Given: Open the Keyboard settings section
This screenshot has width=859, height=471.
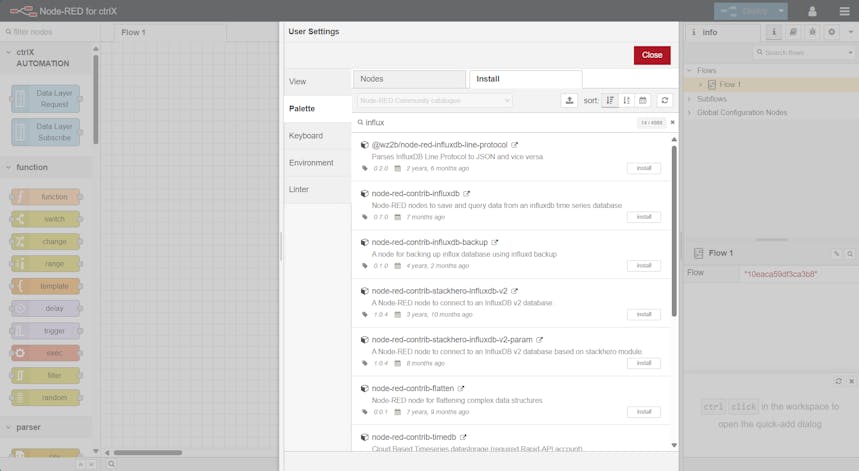Looking at the screenshot, I should tap(306, 135).
